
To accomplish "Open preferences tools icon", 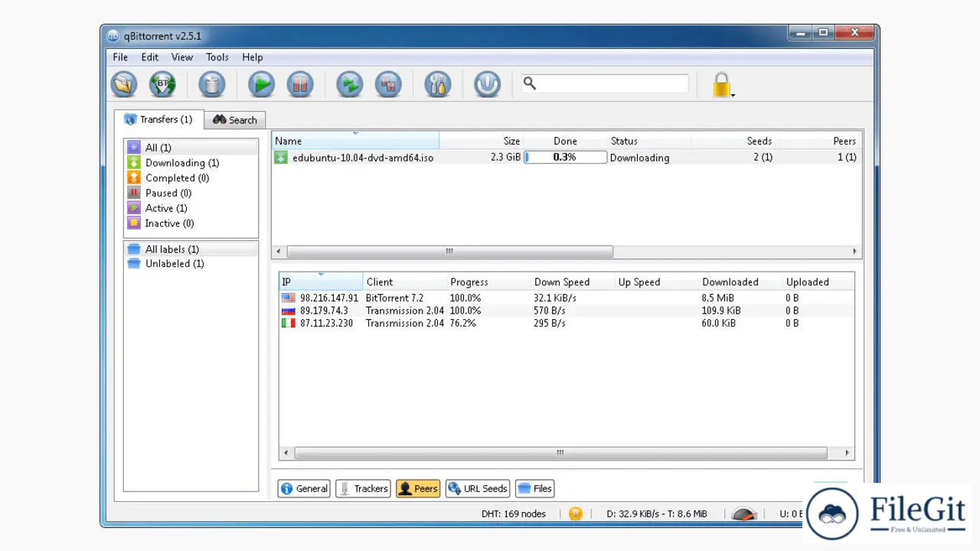I will 438,84.
